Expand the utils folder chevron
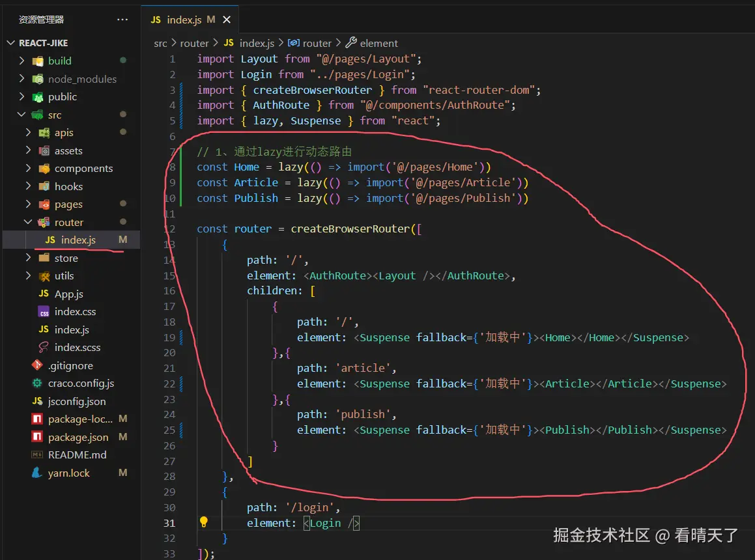 28,276
